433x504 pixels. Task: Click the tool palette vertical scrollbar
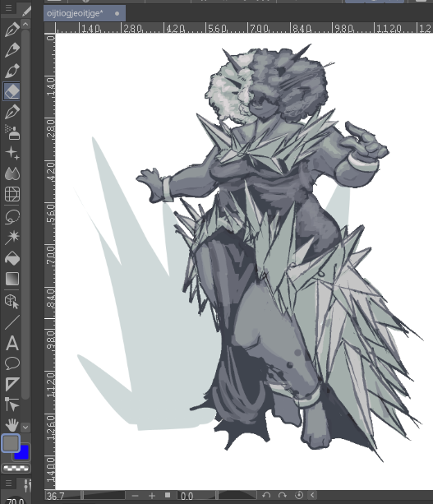point(25,215)
